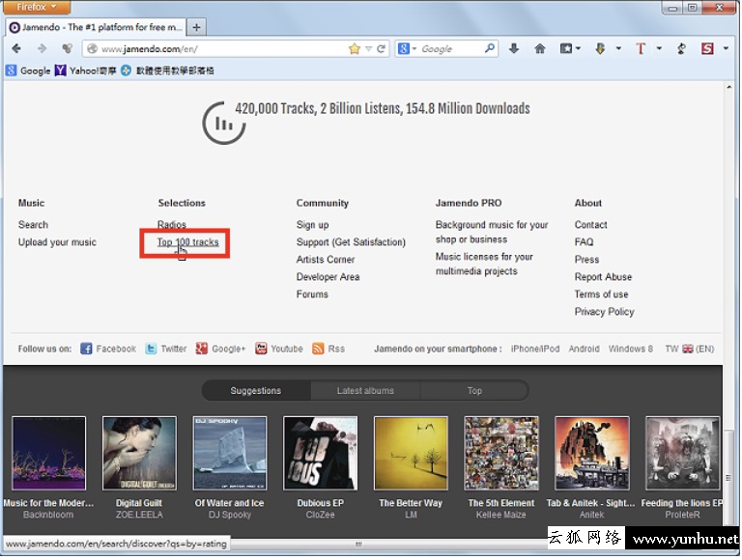Open the Rss feed icon
Image resolution: width=742 pixels, height=560 pixels.
(318, 349)
